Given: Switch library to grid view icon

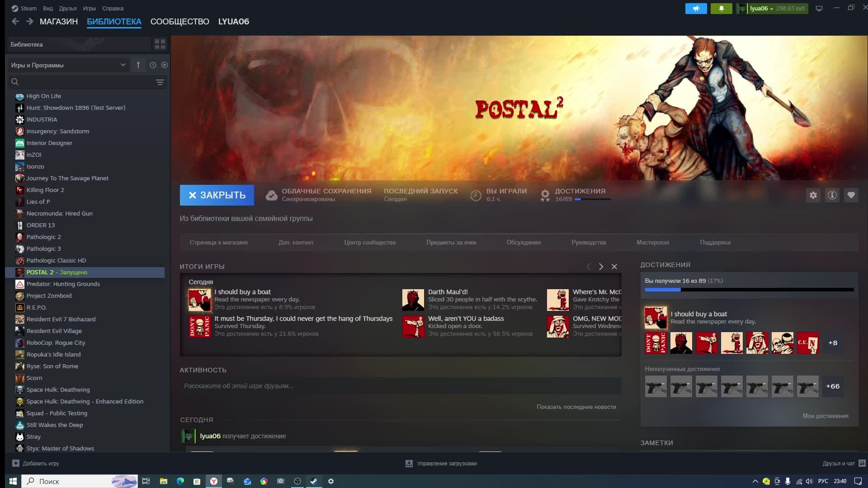Looking at the screenshot, I should 160,44.
